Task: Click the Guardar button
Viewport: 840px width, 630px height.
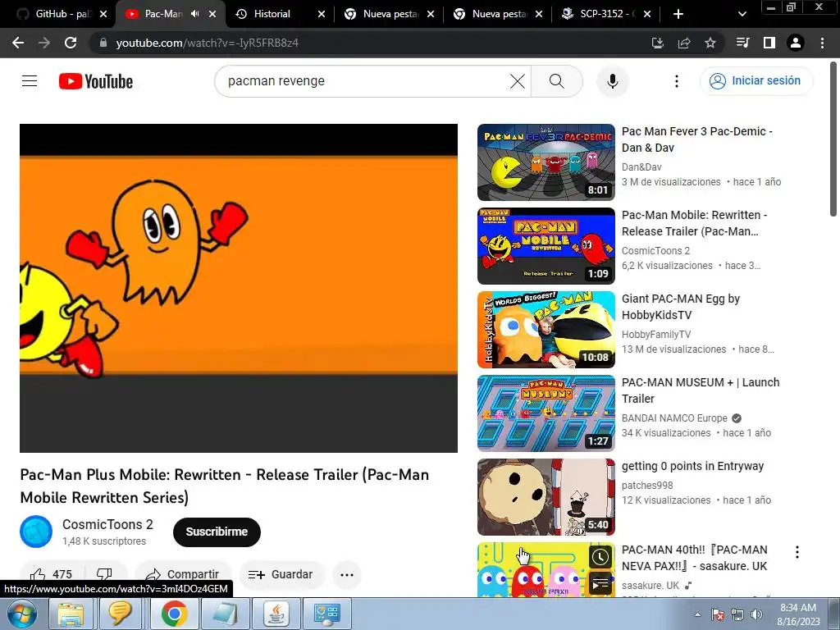Action: coord(282,574)
